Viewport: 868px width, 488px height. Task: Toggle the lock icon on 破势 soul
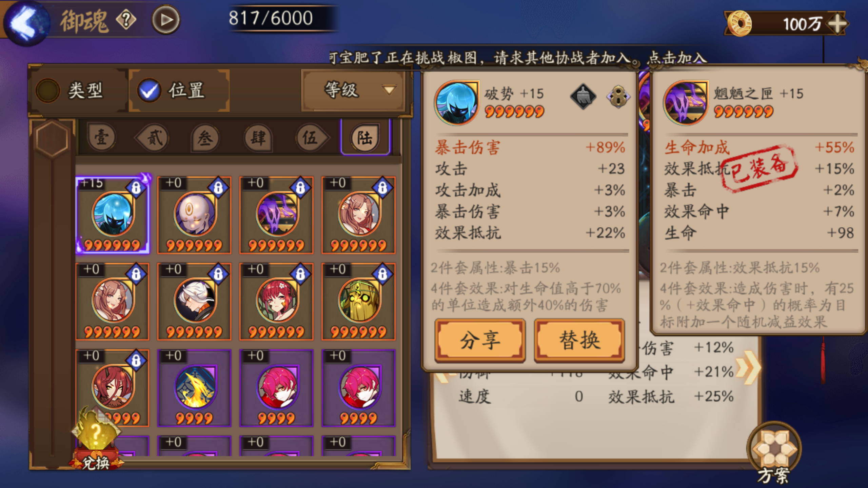click(618, 96)
